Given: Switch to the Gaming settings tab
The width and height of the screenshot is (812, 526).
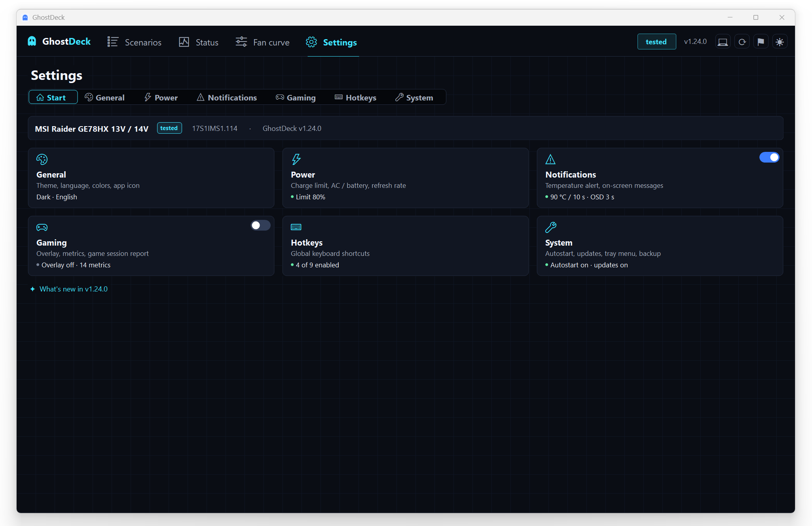Looking at the screenshot, I should click(296, 98).
